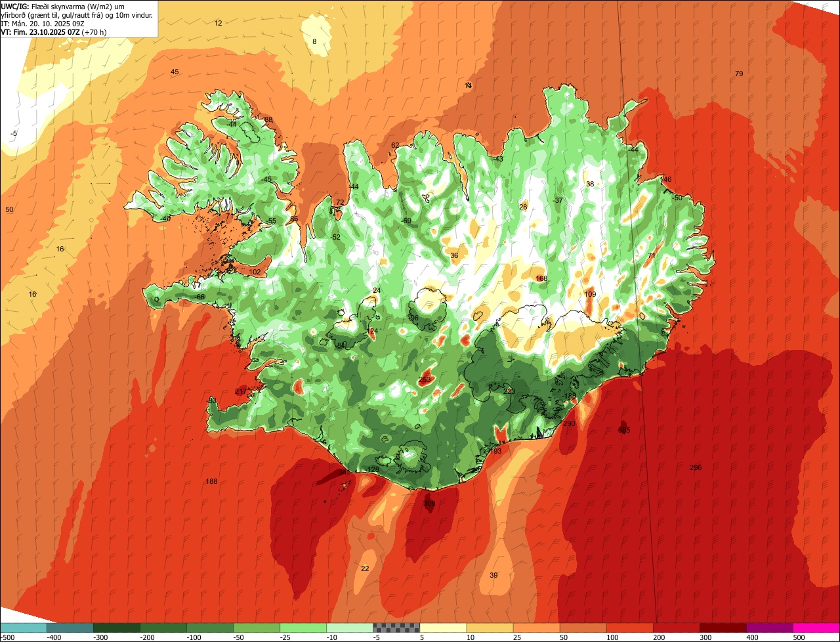Click the map value -52

point(335,237)
